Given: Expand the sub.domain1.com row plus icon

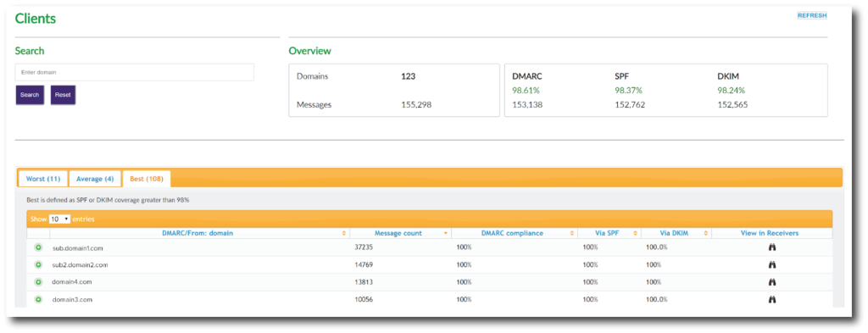Looking at the screenshot, I should (38, 247).
